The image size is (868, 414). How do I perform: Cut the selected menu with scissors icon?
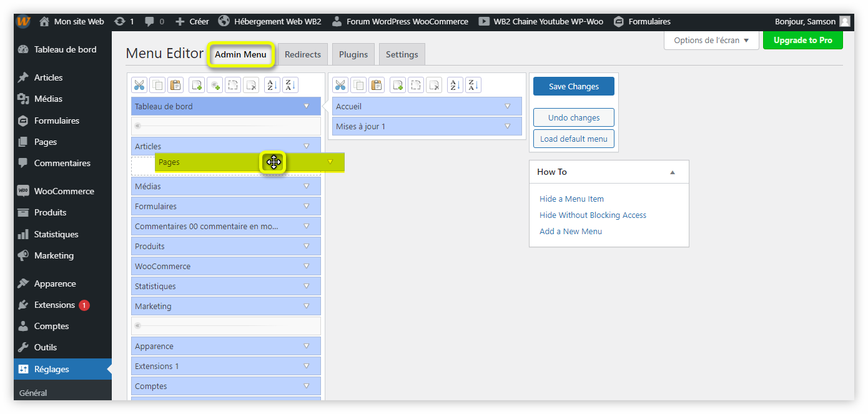(x=139, y=84)
